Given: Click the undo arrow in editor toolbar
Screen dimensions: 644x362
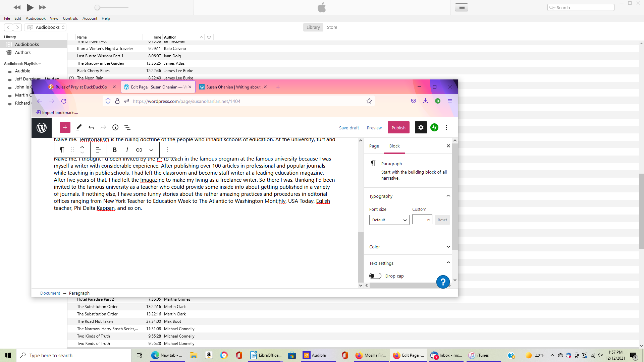Looking at the screenshot, I should point(91,127).
